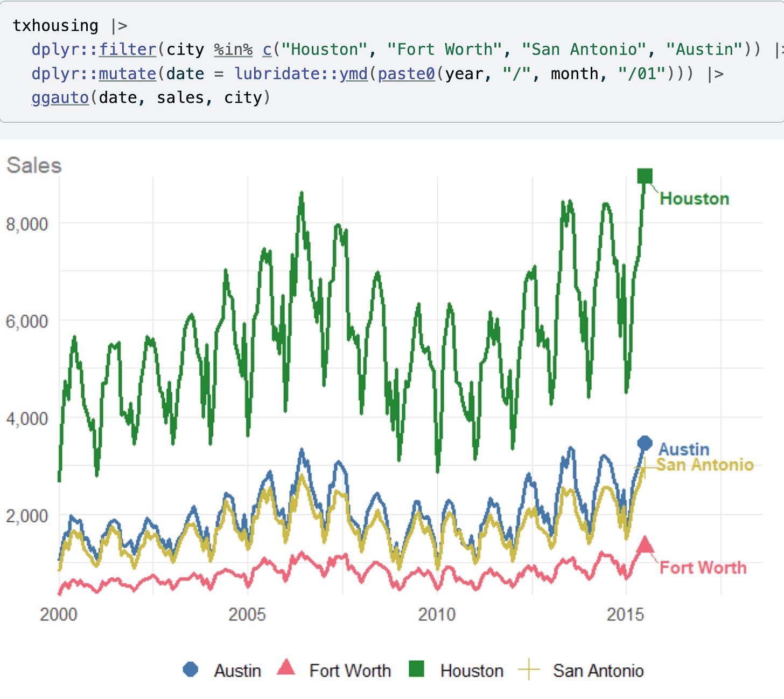Select the red Fort Worth end-point triangle
Screen dimensions: 784x699
coord(645,546)
